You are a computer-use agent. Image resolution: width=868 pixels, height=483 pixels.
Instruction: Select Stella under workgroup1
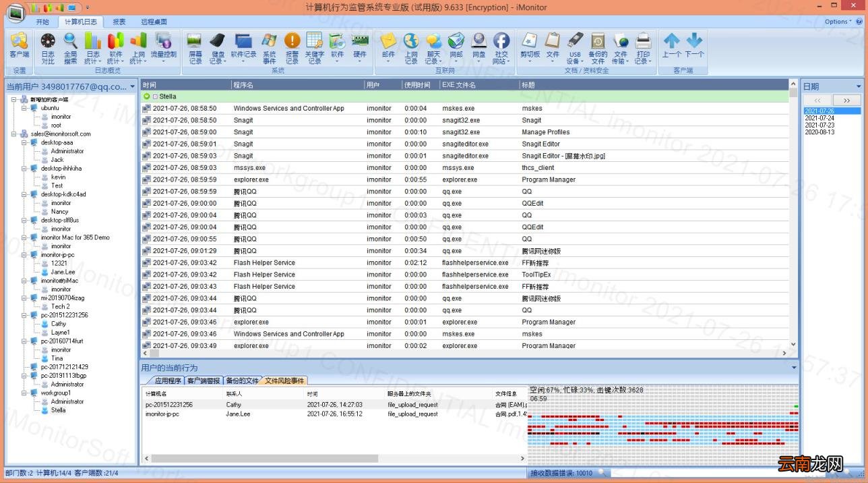coord(59,410)
